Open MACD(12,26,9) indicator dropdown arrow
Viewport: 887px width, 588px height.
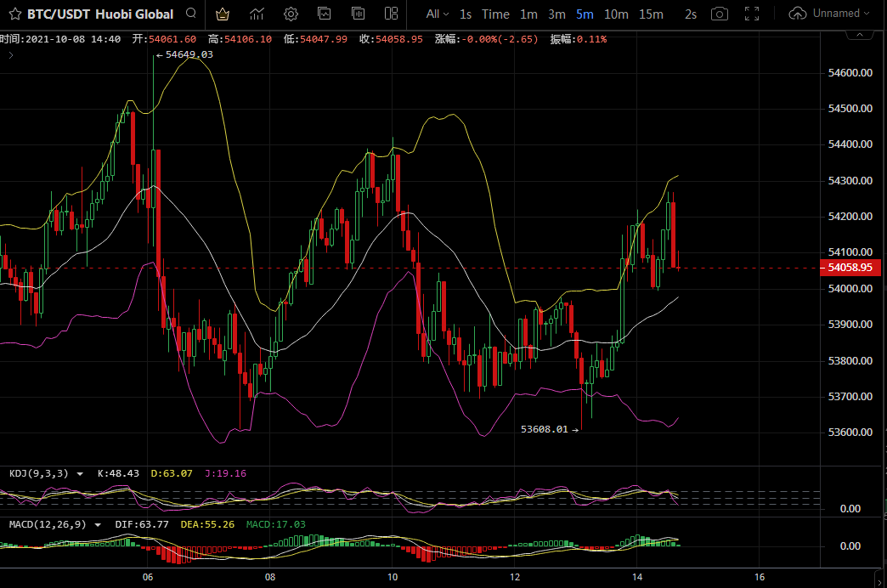pos(98,524)
